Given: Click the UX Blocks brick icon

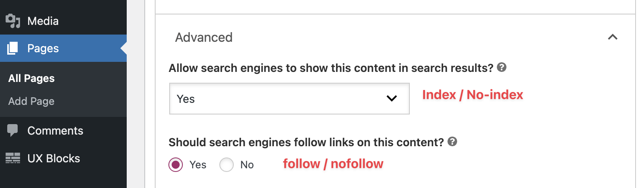Looking at the screenshot, I should pyautogui.click(x=13, y=158).
